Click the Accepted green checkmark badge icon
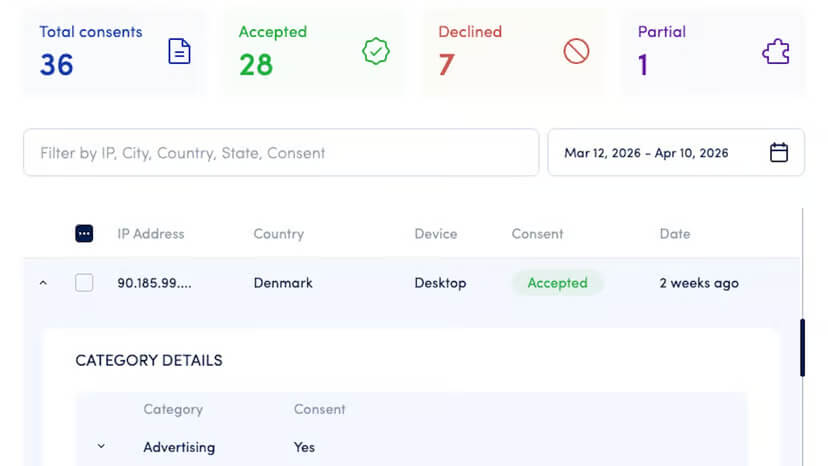 [376, 51]
